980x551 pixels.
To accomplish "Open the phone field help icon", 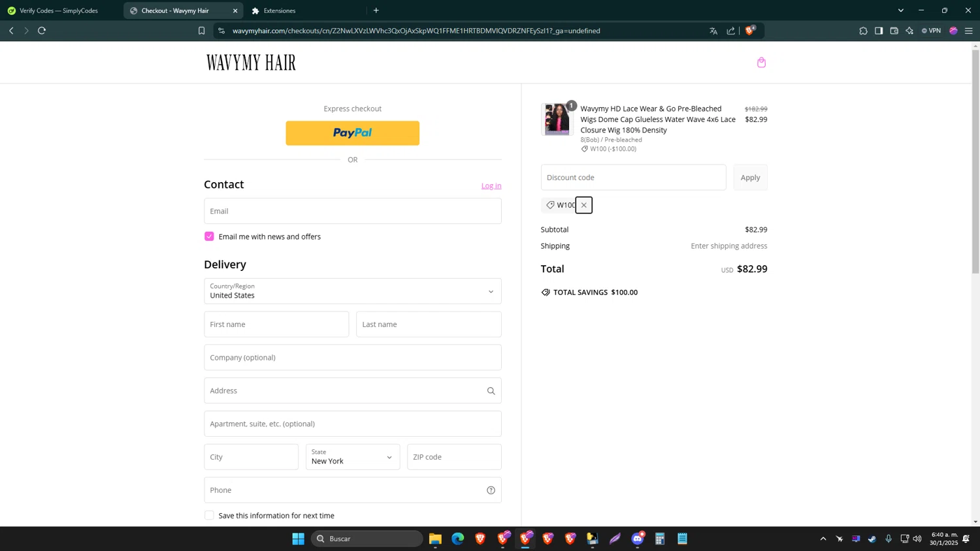I will tap(491, 490).
